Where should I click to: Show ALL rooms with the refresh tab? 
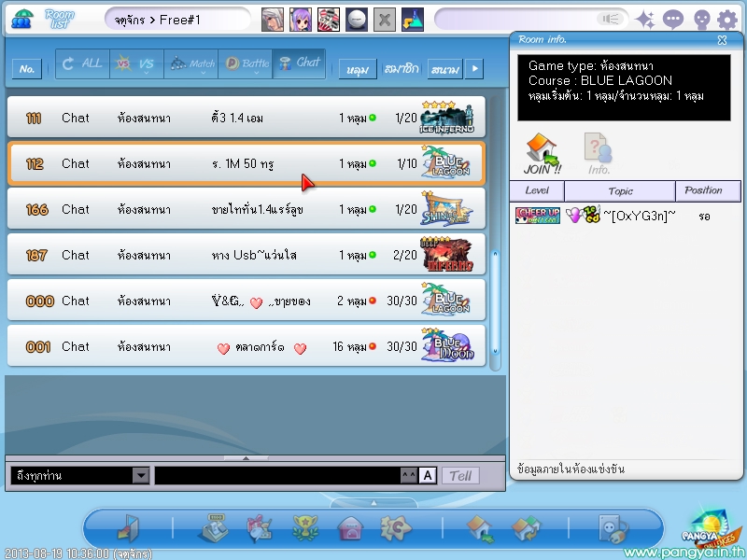[x=82, y=63]
